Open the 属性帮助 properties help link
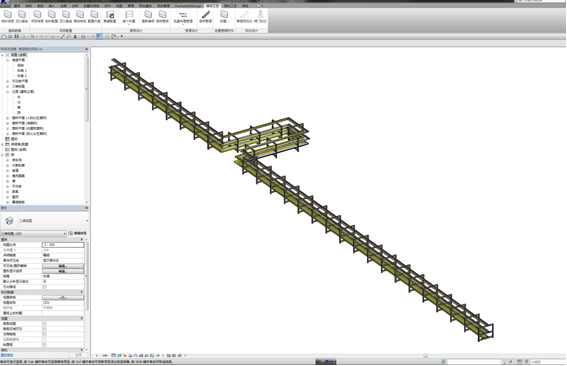The image size is (567, 366). 7,355
